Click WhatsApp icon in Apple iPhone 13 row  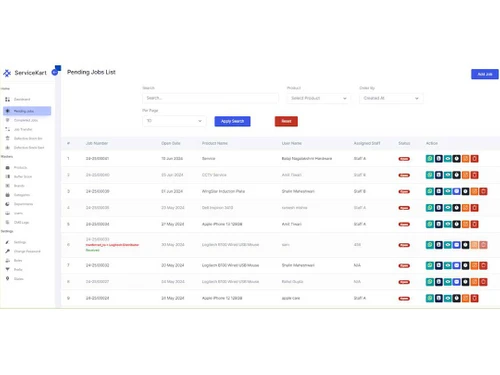click(430, 224)
